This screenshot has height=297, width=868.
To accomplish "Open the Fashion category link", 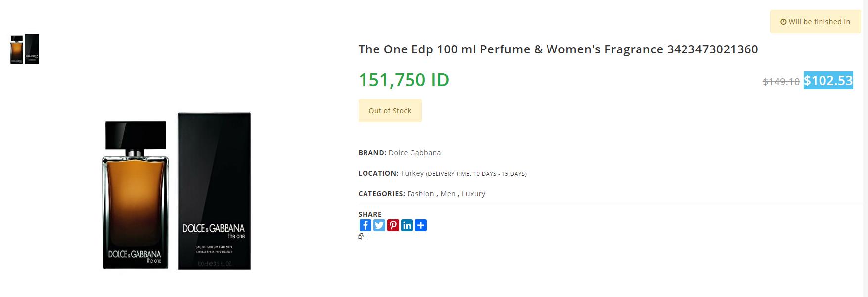I will pos(420,194).
